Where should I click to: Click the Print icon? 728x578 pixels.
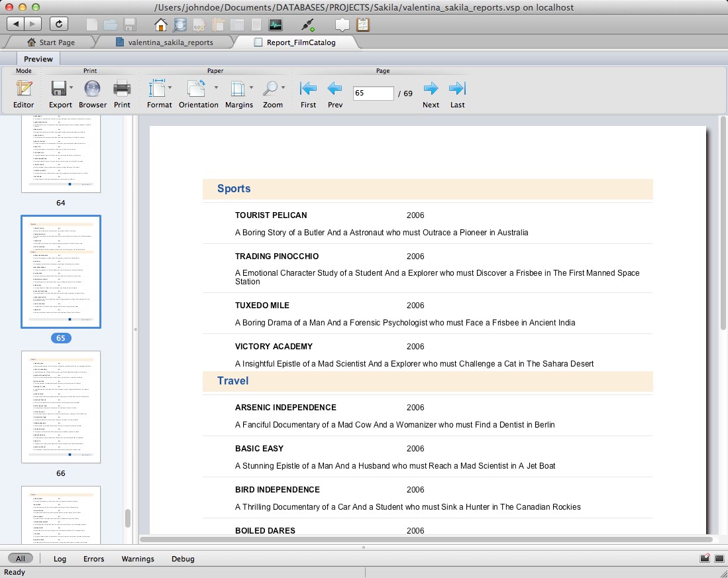tap(122, 93)
